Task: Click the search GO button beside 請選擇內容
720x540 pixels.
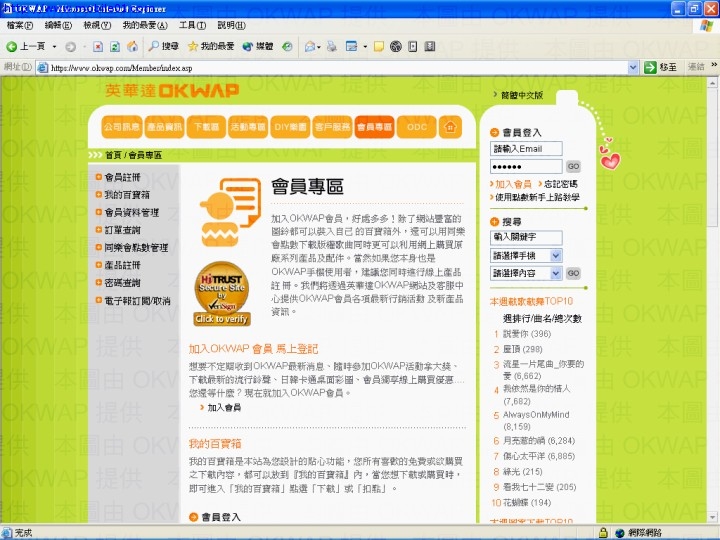Action: pyautogui.click(x=573, y=273)
